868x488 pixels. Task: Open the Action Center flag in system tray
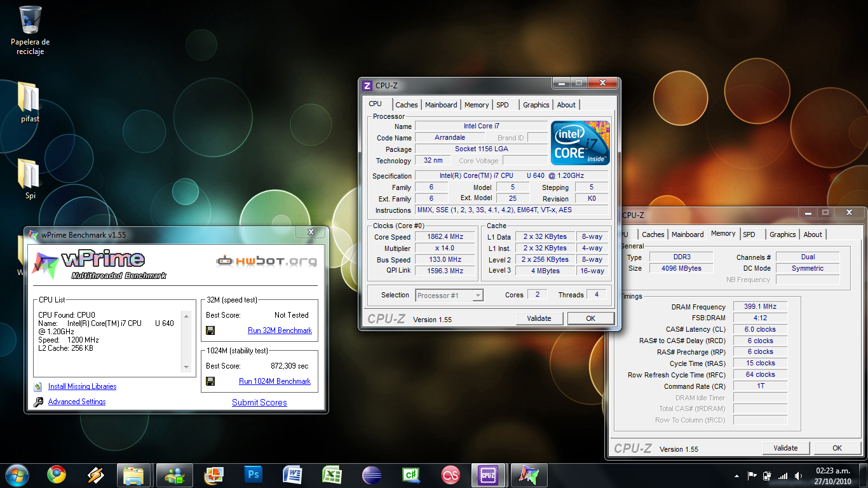(x=752, y=475)
